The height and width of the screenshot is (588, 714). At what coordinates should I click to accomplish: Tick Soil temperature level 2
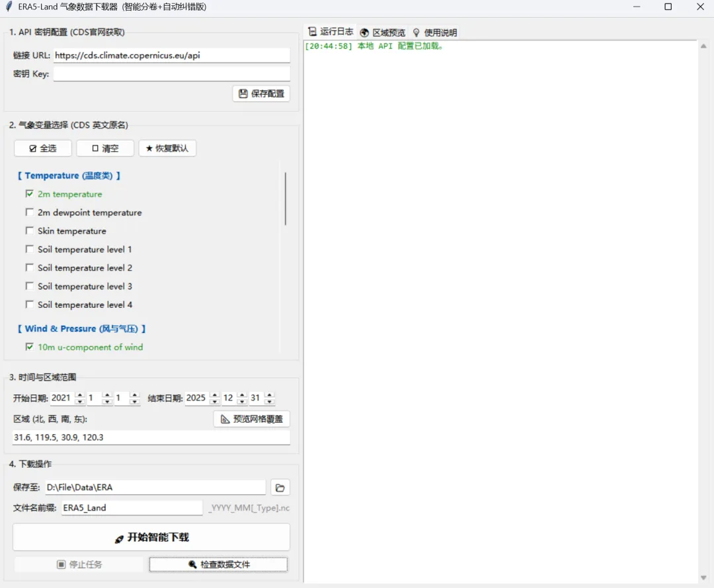tap(30, 268)
